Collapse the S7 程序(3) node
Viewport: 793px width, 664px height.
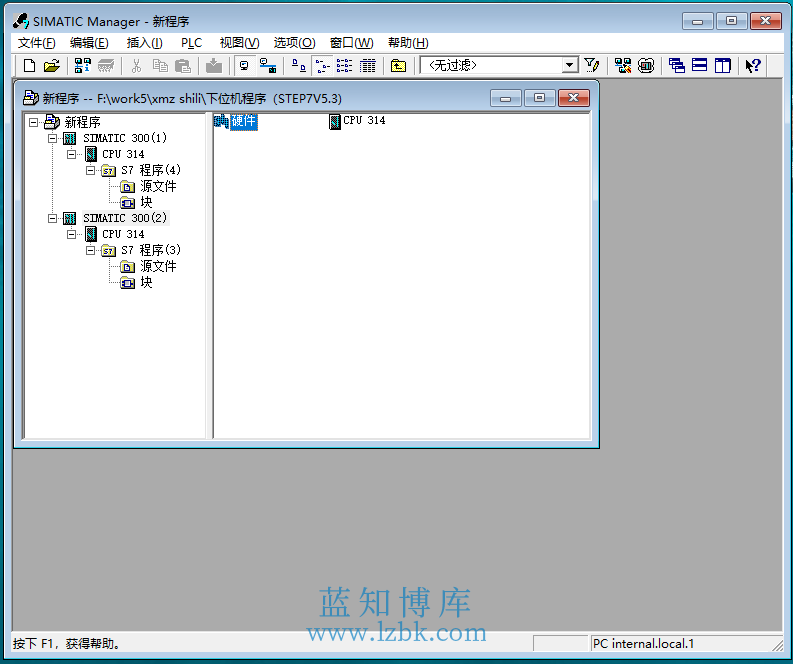coord(91,250)
